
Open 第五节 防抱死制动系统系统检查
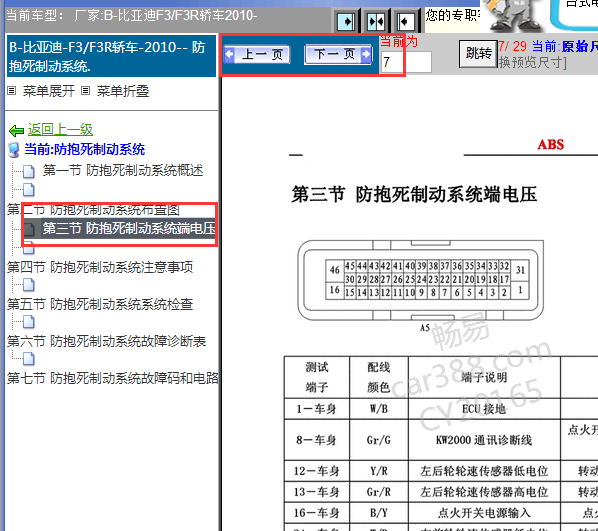[x=100, y=304]
